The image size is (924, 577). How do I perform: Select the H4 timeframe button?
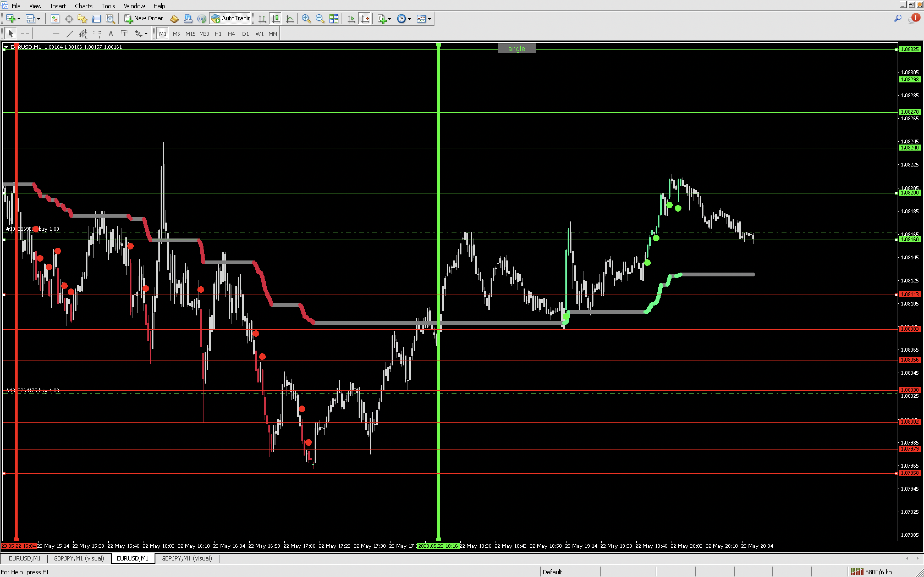tap(231, 34)
